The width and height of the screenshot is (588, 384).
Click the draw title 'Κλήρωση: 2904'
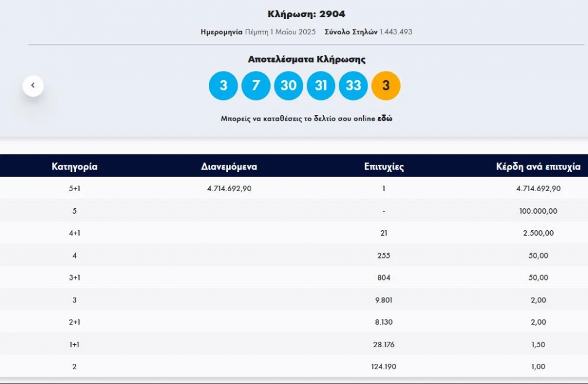tap(306, 14)
